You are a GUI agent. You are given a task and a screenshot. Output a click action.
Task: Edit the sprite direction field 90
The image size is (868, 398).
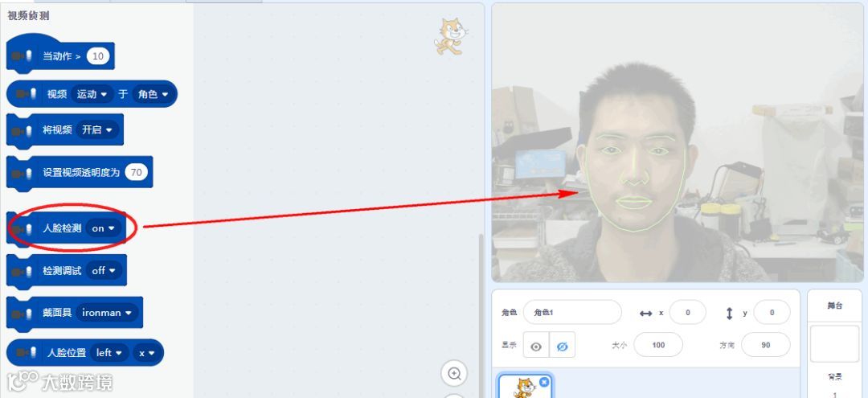pos(766,345)
